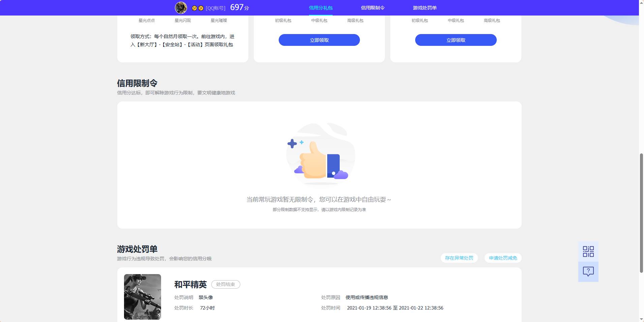This screenshot has width=644, height=322.
Task: Click the 立即领取 button in the middle card
Action: pyautogui.click(x=319, y=40)
